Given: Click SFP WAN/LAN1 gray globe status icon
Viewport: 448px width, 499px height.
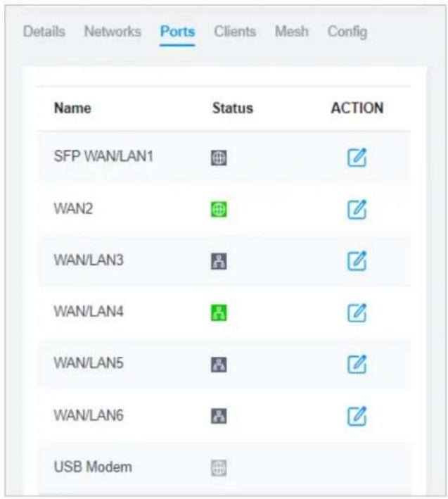Looking at the screenshot, I should (x=219, y=158).
